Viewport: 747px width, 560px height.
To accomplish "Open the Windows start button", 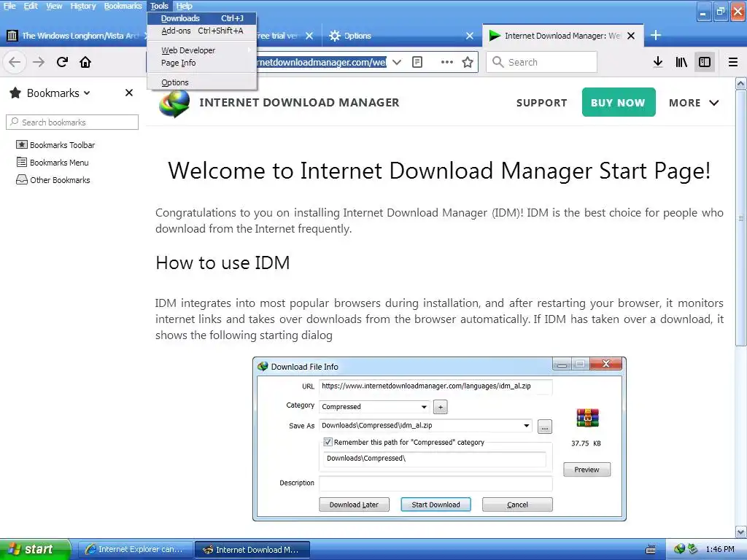I will pos(35,549).
